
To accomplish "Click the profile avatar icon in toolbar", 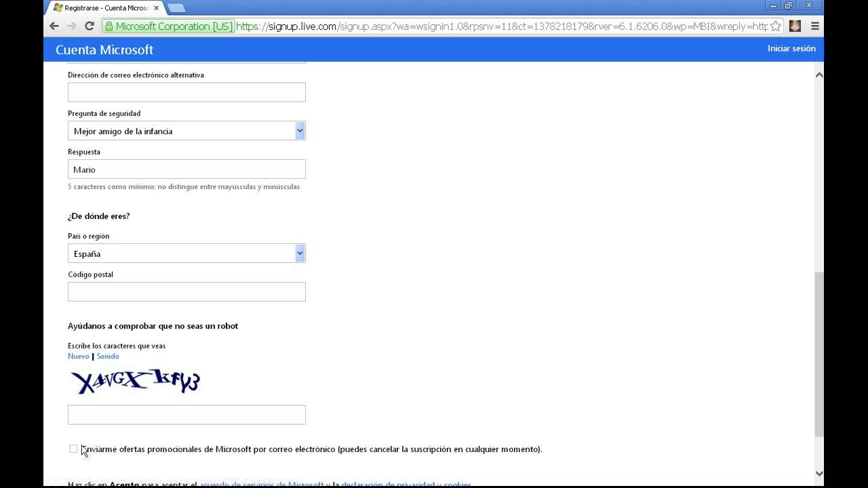I will [x=795, y=26].
